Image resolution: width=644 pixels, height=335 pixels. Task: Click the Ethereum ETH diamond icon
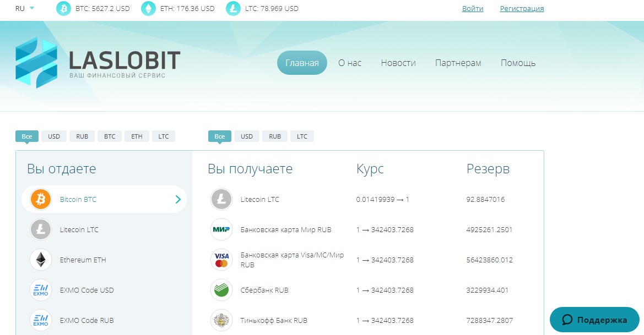click(x=41, y=260)
